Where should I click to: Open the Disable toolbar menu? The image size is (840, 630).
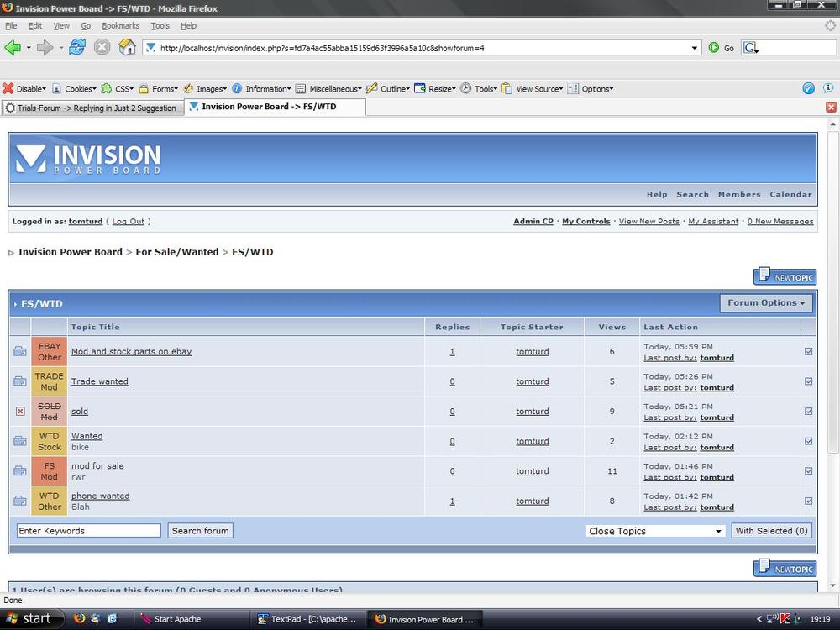(24, 89)
